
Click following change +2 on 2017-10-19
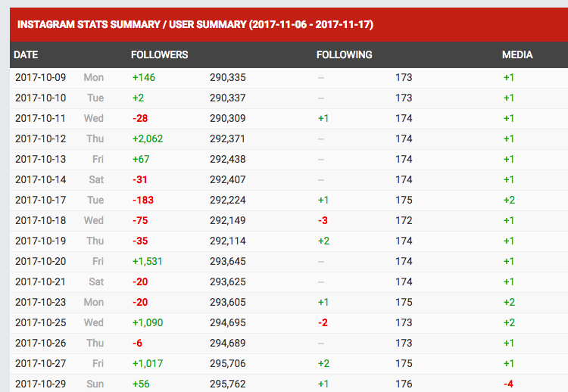[324, 241]
